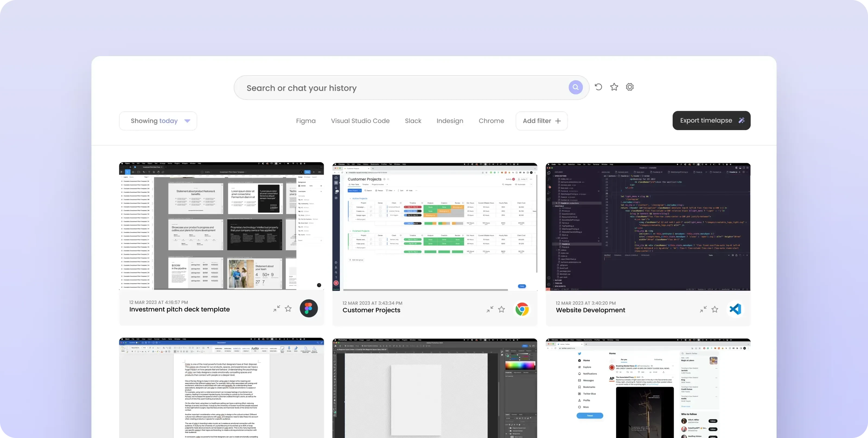Click the Investment pitch deck template title
868x438 pixels.
[180, 310]
